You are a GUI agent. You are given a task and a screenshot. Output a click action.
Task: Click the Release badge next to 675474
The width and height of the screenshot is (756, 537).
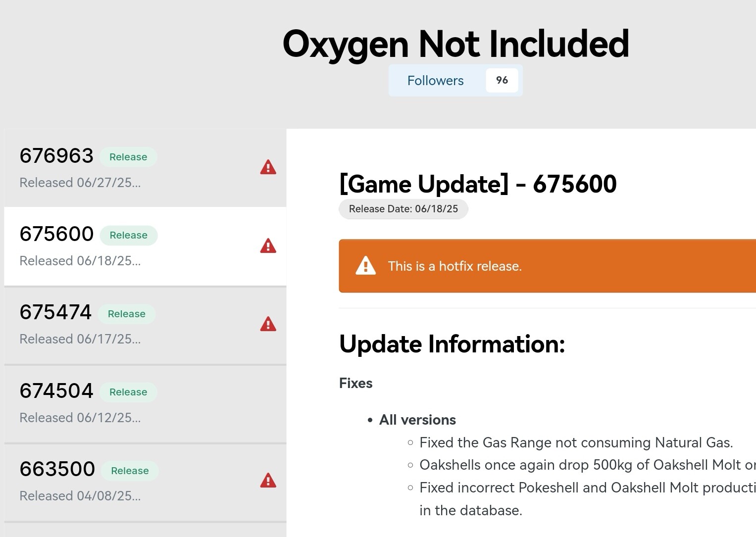click(127, 314)
